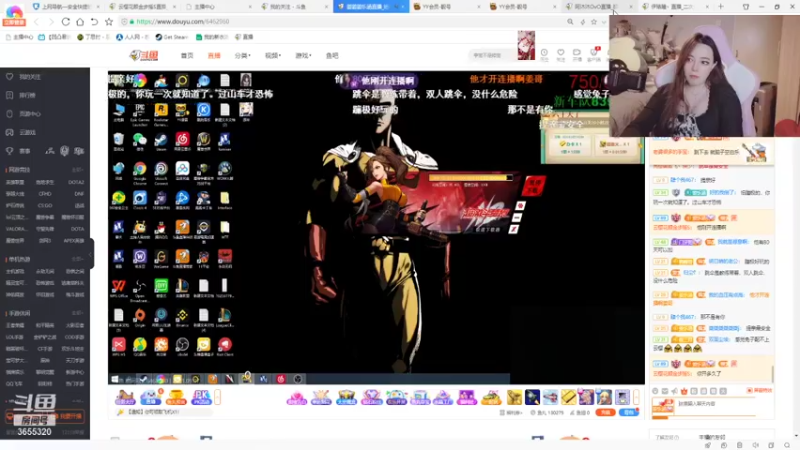Select 鱼吧 in Douyu navigation
This screenshot has height=450, width=800.
(x=332, y=56)
